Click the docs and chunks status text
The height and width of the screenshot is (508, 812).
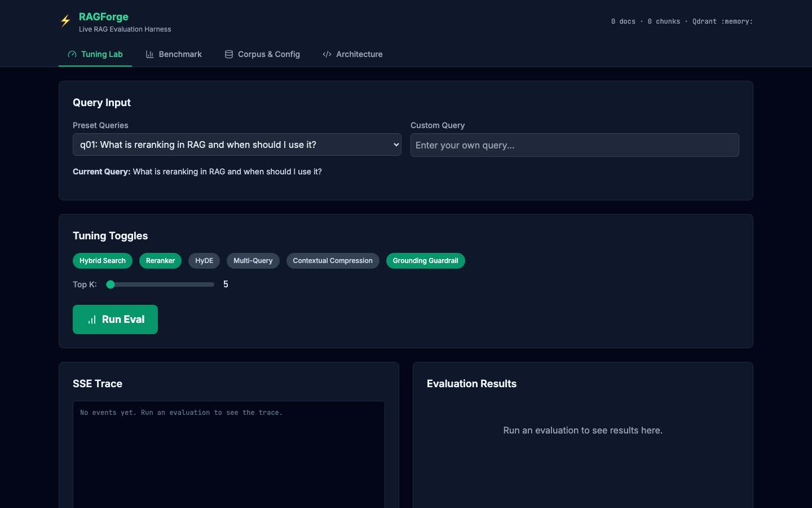(682, 21)
